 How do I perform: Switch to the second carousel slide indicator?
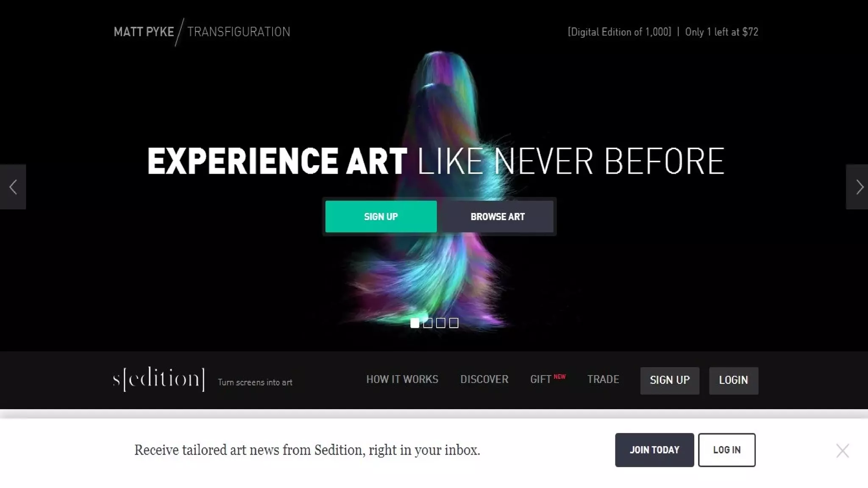[x=428, y=323]
